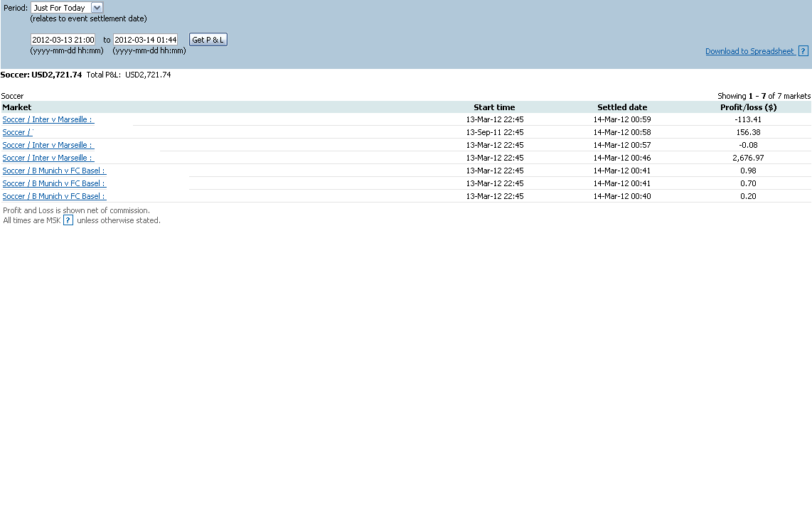The height and width of the screenshot is (523, 812).
Task: Open B Munich v FC Basel market with 0.70 profit
Action: (54, 183)
